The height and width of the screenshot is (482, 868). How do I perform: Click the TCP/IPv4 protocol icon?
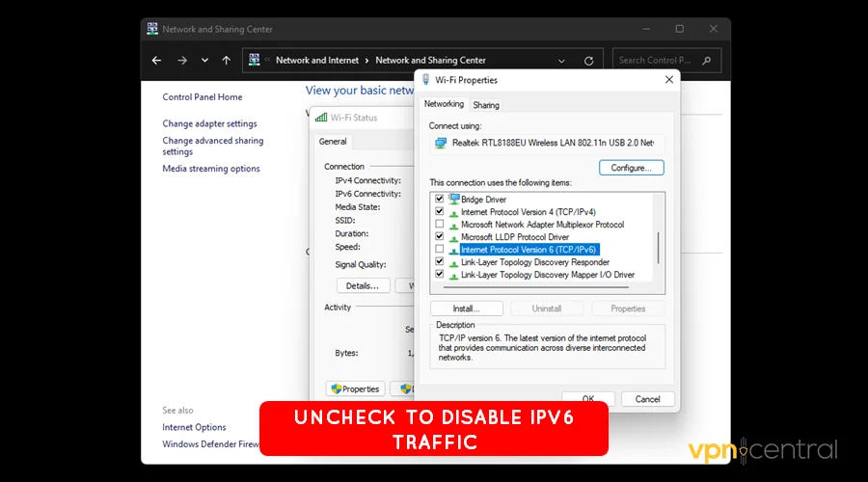coord(454,212)
